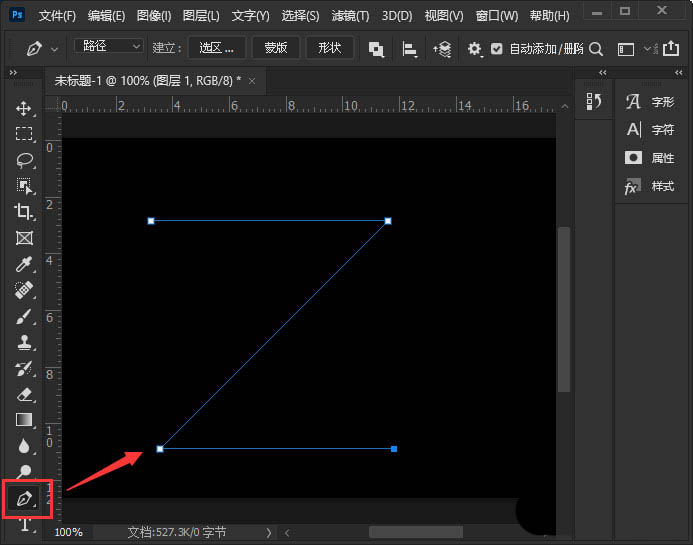Open the 图层(L) menu
This screenshot has width=693, height=545.
point(201,16)
